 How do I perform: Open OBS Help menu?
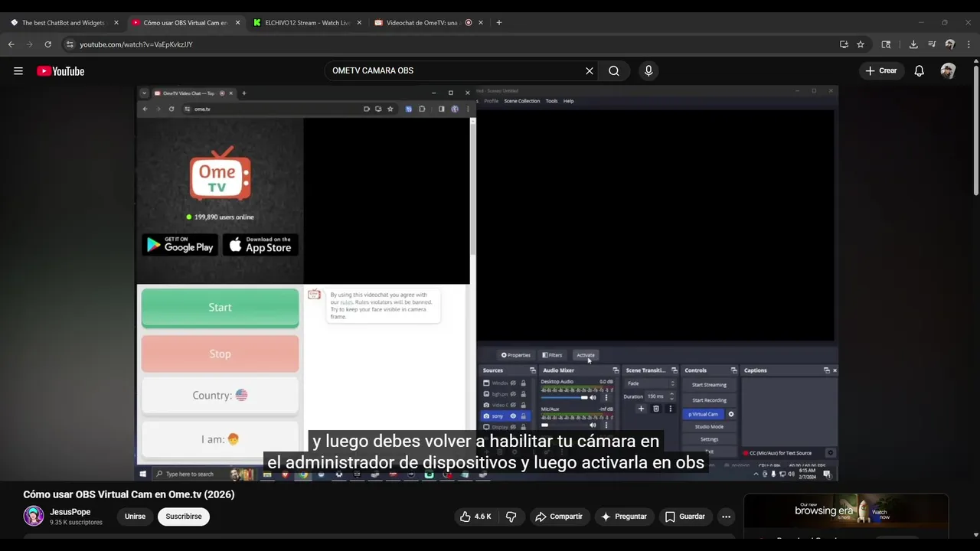pyautogui.click(x=568, y=101)
